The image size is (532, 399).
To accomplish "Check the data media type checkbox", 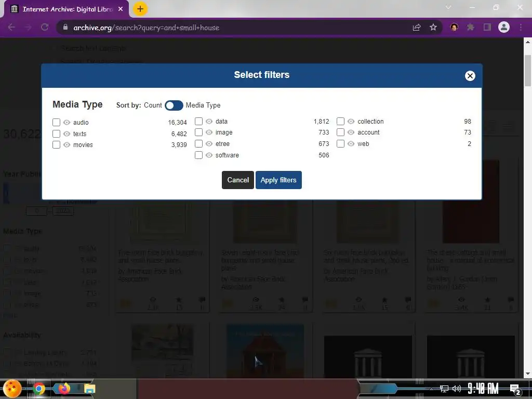I will [x=198, y=121].
